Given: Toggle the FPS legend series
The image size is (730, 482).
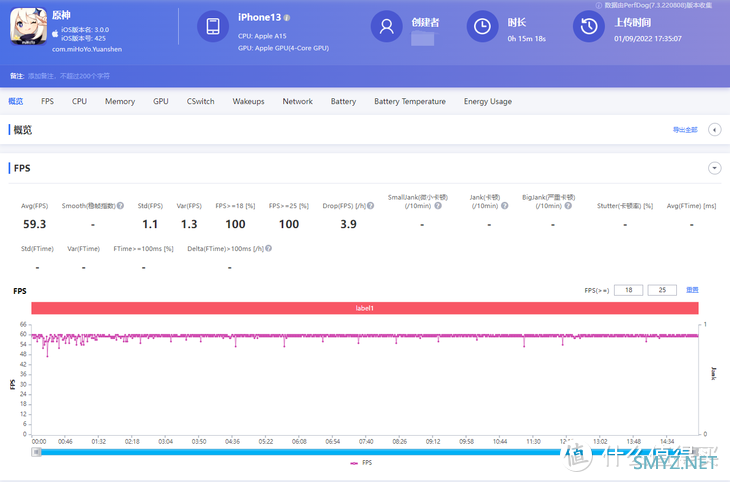Looking at the screenshot, I should point(361,463).
